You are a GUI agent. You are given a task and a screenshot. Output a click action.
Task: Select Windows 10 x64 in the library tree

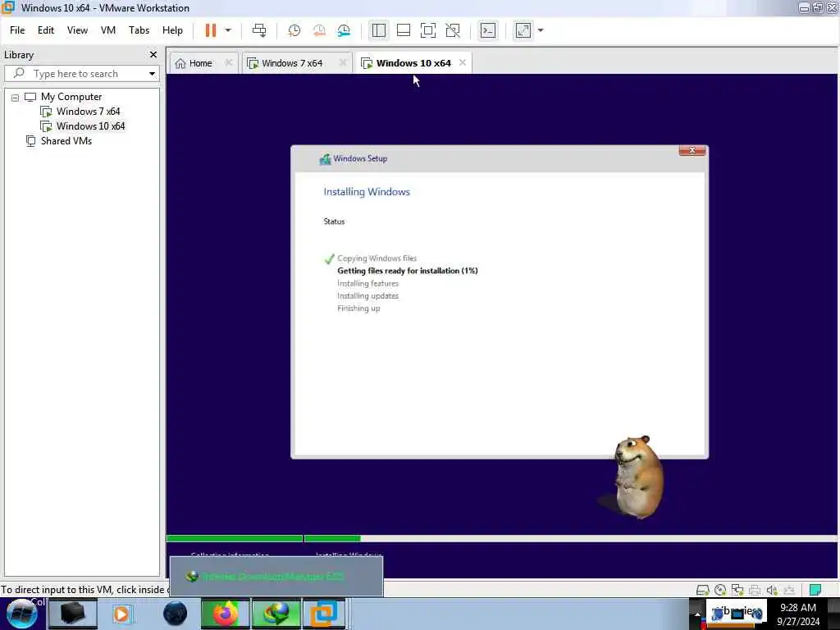click(90, 126)
